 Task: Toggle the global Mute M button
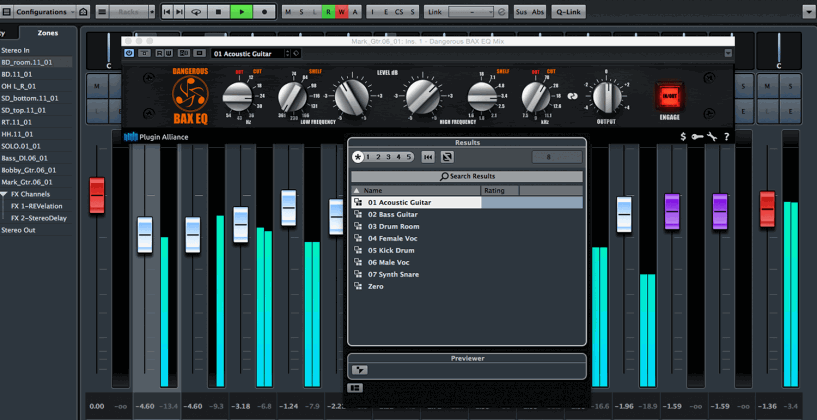pyautogui.click(x=289, y=11)
